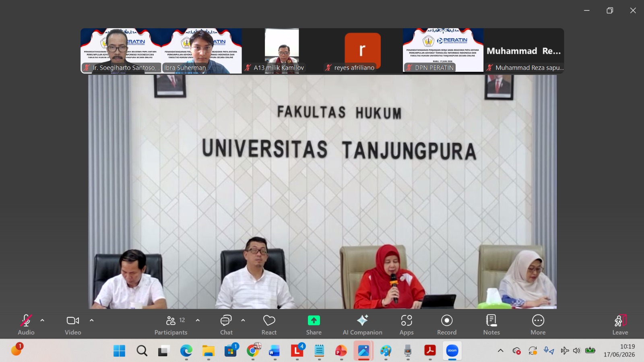Open Windows Search from the taskbar
This screenshot has height=362, width=644.
142,351
